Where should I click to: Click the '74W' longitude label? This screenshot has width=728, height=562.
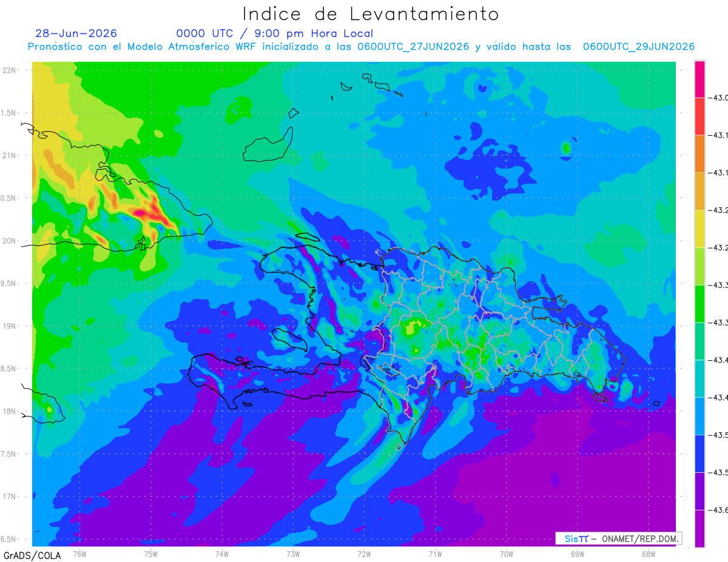click(222, 554)
